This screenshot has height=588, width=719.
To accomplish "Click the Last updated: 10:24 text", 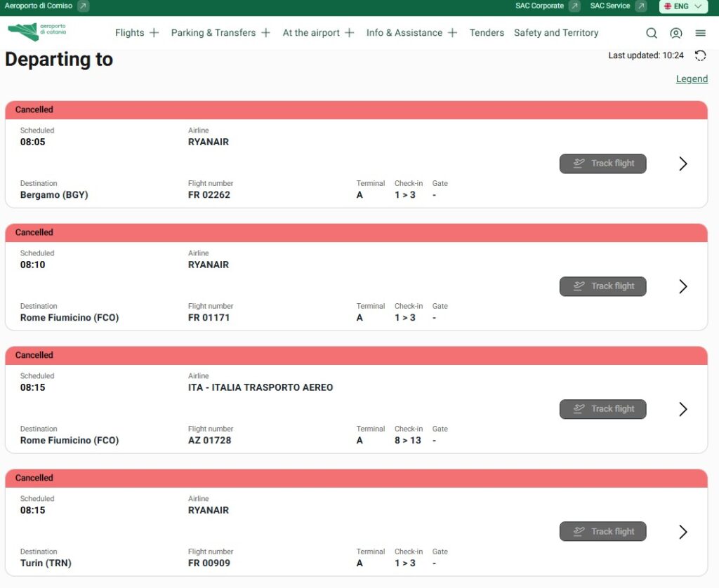I will click(x=646, y=55).
